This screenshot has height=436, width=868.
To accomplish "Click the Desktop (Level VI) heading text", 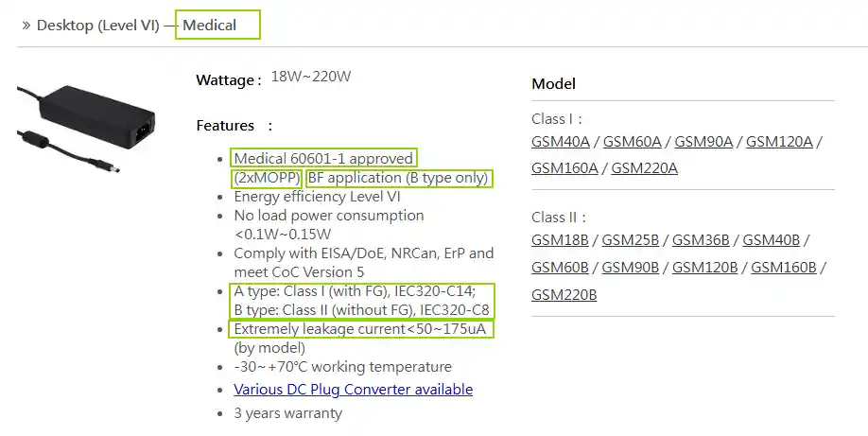I will click(98, 26).
